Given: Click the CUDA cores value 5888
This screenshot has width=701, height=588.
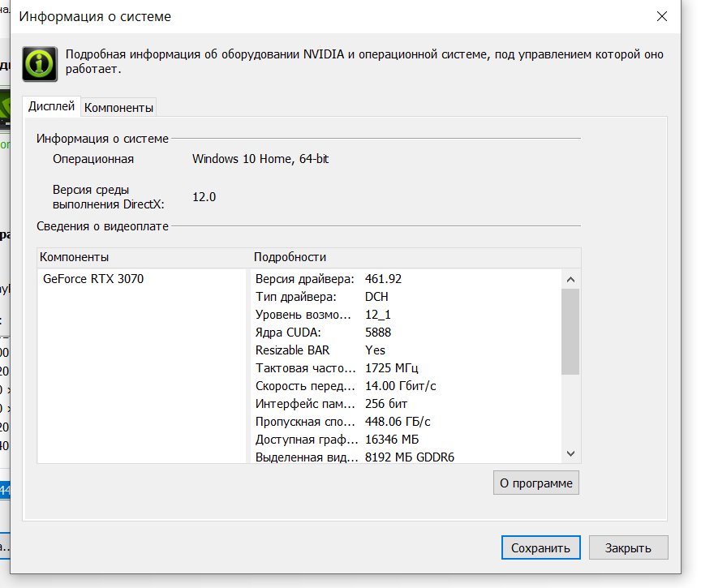Looking at the screenshot, I should click(378, 333).
